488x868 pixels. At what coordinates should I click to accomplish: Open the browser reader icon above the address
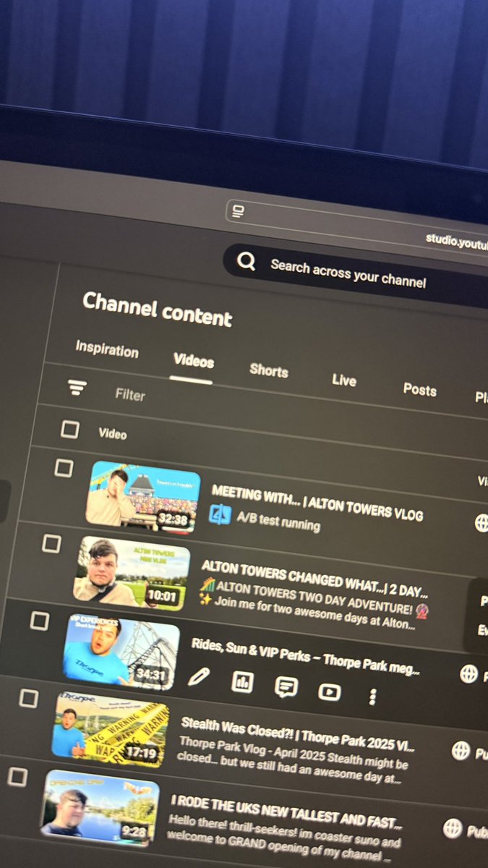coord(238,211)
